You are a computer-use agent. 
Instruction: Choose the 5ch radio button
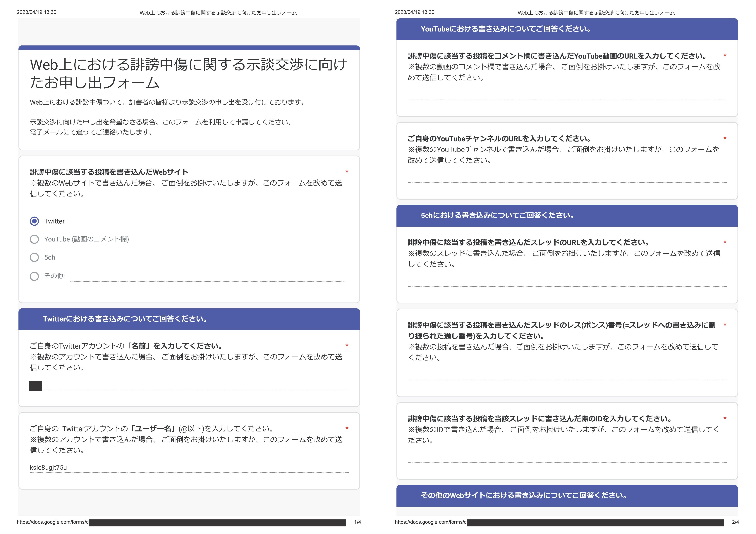[34, 257]
